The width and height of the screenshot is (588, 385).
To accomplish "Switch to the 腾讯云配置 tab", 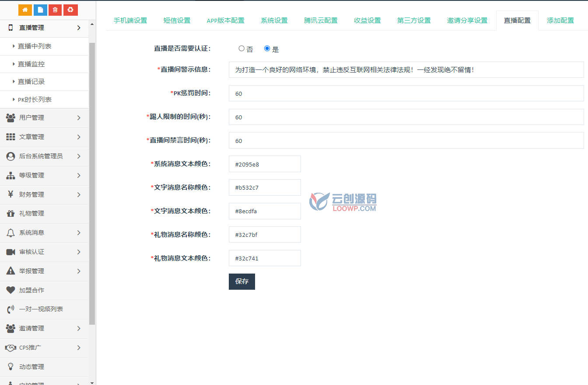I will point(321,21).
